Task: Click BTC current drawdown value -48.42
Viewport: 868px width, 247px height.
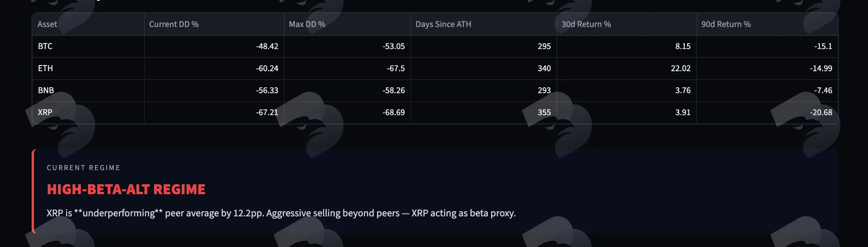Action: tap(267, 46)
